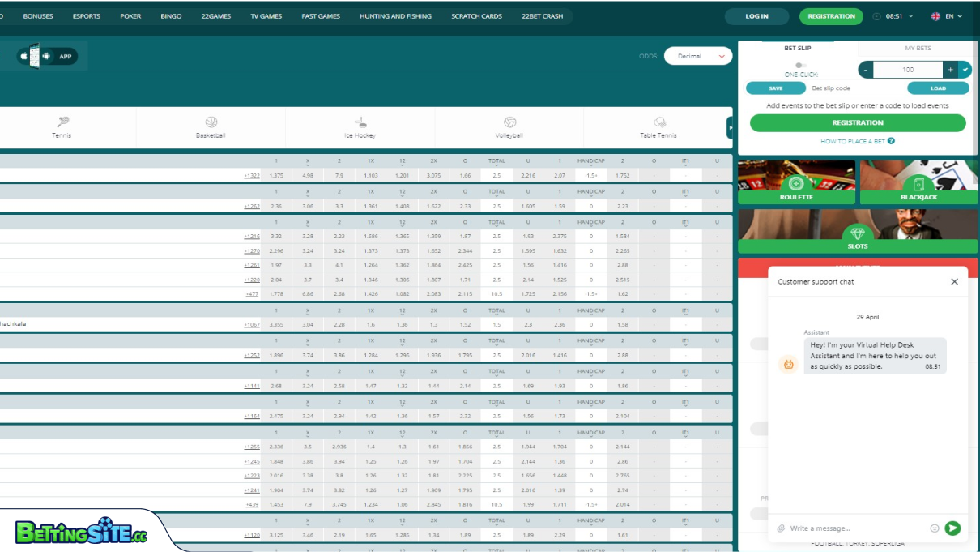Screen dimensions: 980x552
Task: Click the help icon beside How to Place a Bet
Action: (x=891, y=141)
